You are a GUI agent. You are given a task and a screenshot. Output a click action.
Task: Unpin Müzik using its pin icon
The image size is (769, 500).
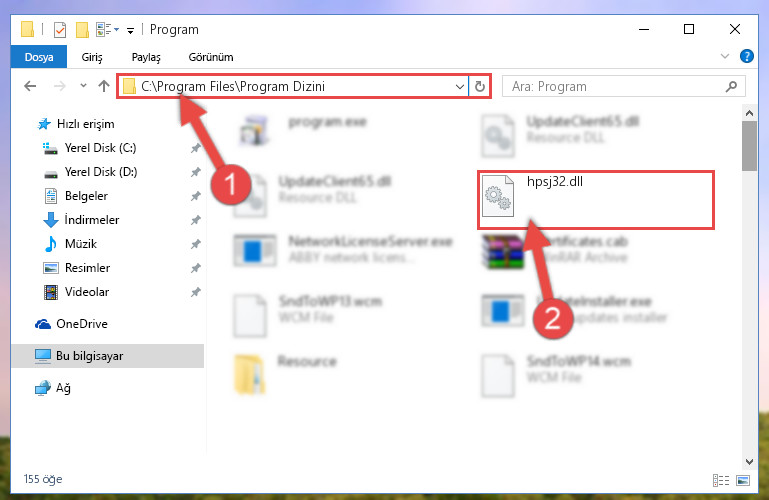tap(195, 244)
